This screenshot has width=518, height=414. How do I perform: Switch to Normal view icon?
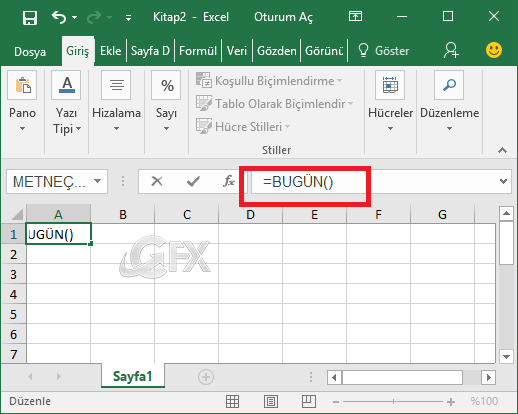232,401
